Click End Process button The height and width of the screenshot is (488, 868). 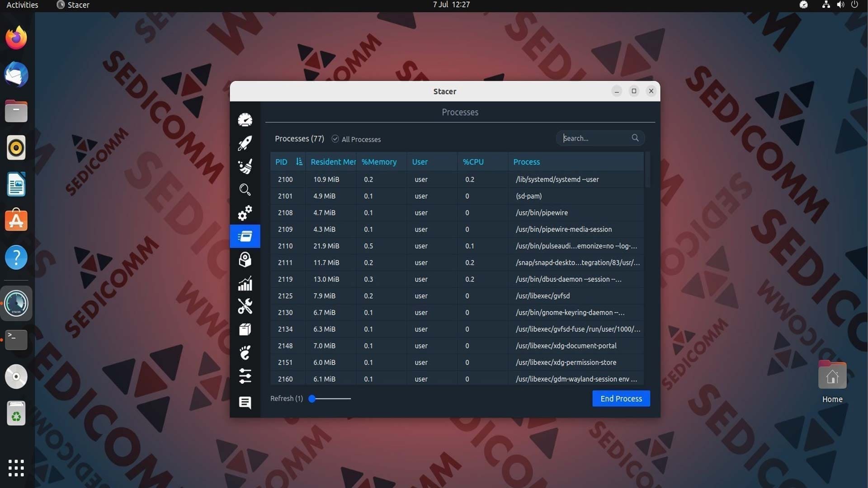coord(621,399)
